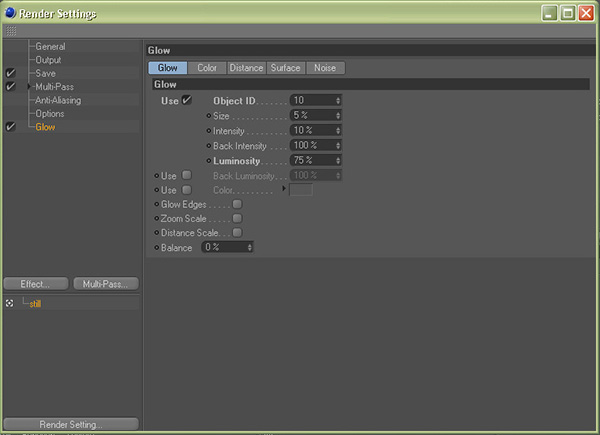Viewport: 600px width, 435px height.
Task: Click the Intensity parameter animation dot
Action: click(208, 131)
